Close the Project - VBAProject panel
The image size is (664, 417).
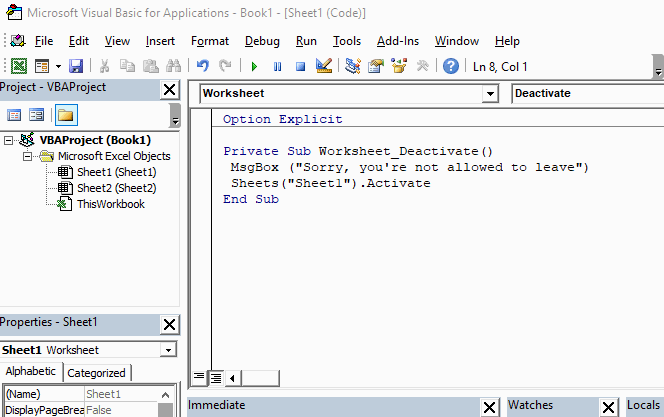pos(169,90)
